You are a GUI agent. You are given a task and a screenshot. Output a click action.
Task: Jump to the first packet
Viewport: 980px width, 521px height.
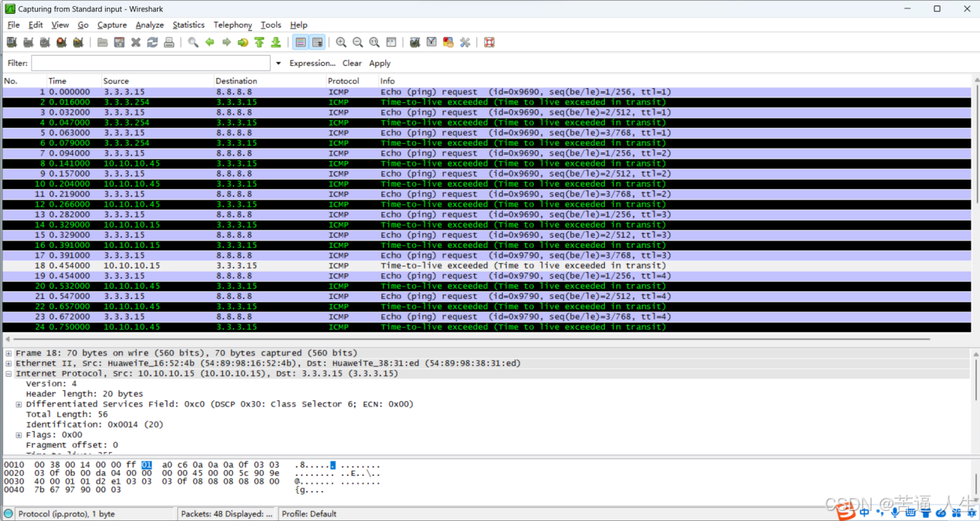coord(260,43)
